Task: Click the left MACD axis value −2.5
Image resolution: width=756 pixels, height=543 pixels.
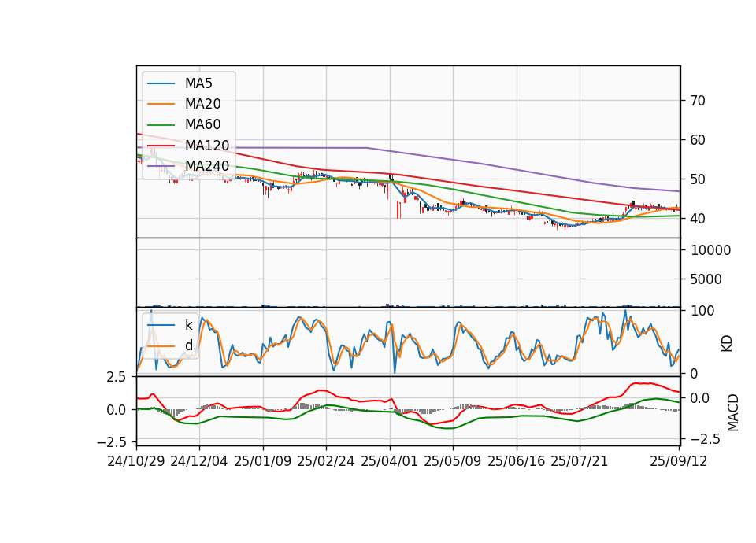Action: click(111, 441)
